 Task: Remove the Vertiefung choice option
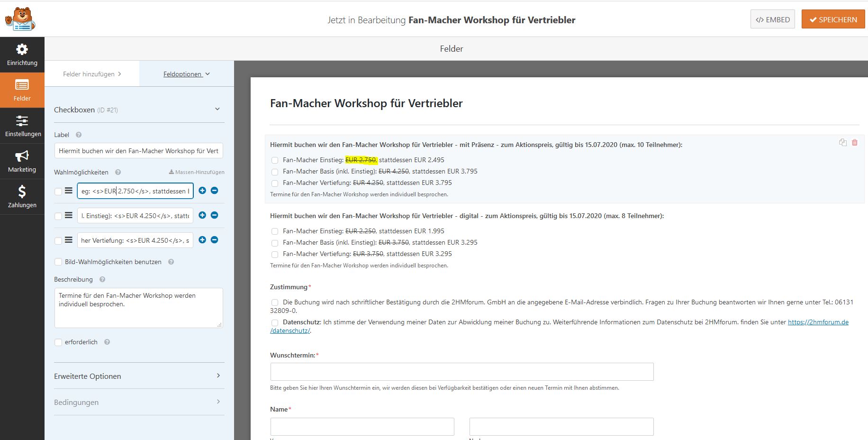(x=215, y=239)
